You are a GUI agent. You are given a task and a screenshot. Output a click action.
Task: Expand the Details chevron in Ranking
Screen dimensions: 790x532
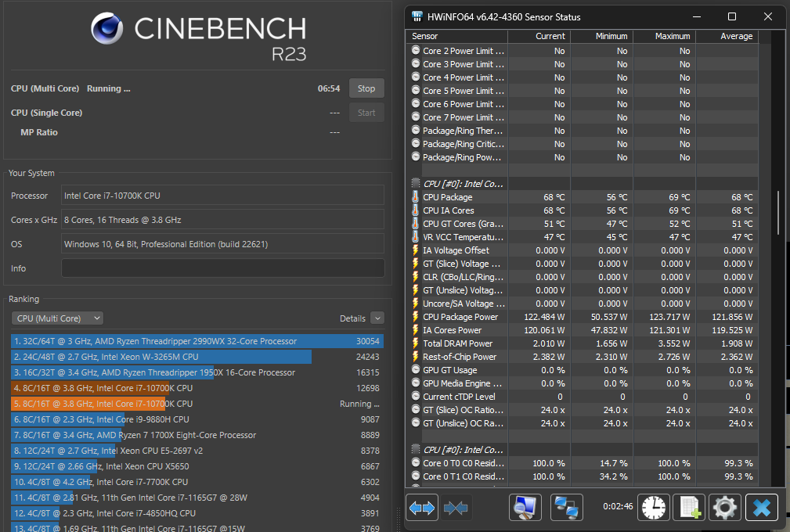point(377,318)
